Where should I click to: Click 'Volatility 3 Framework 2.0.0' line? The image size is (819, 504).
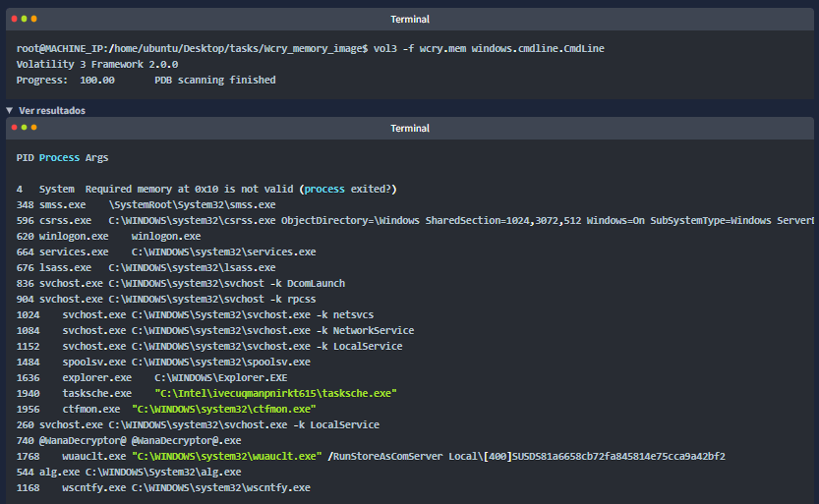(97, 64)
